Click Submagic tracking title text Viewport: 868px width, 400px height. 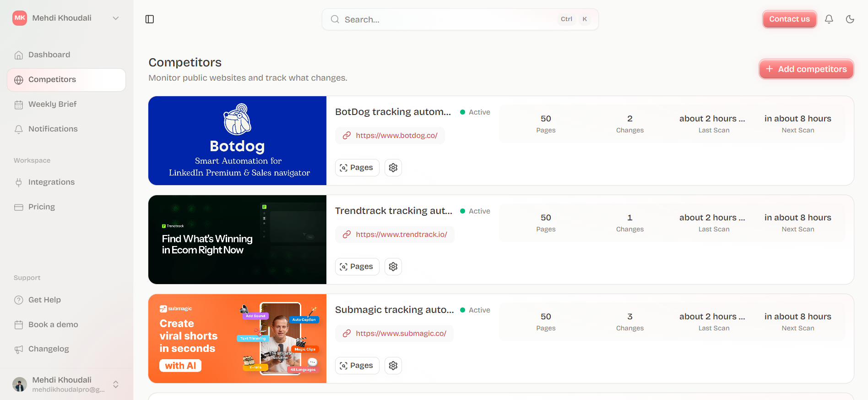coord(395,310)
